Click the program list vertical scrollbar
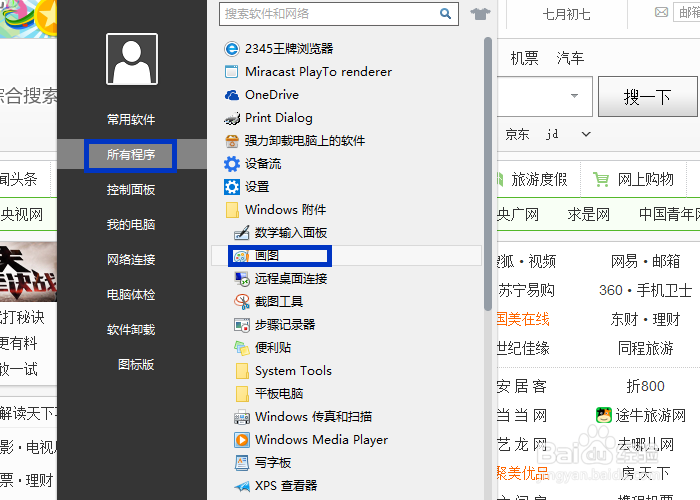This screenshot has width=700, height=500. click(x=488, y=174)
